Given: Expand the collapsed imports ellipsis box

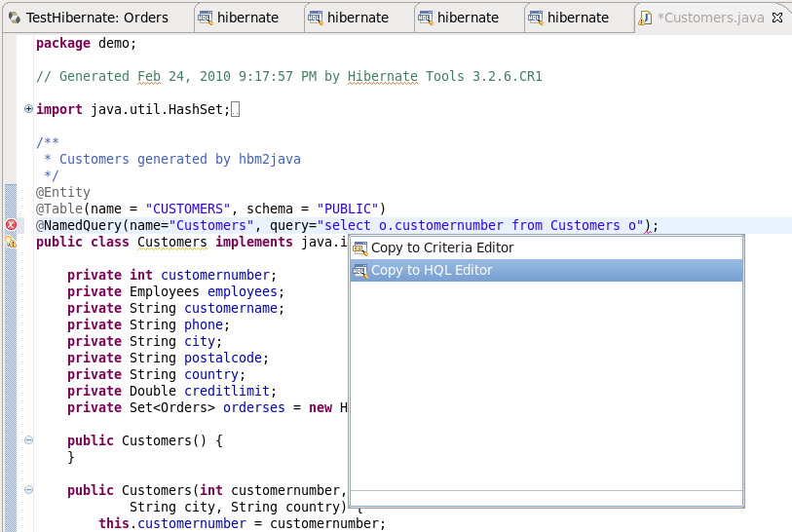Looking at the screenshot, I should (x=235, y=109).
